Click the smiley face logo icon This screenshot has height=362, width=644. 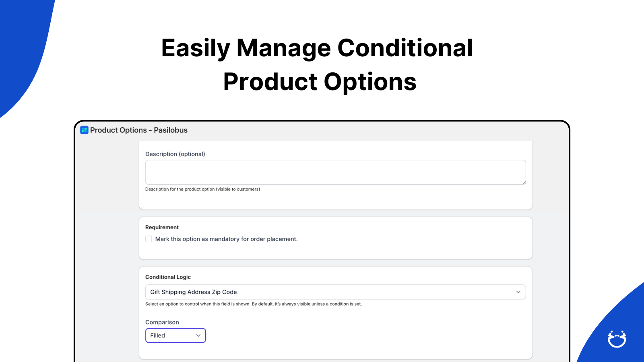coord(617,339)
